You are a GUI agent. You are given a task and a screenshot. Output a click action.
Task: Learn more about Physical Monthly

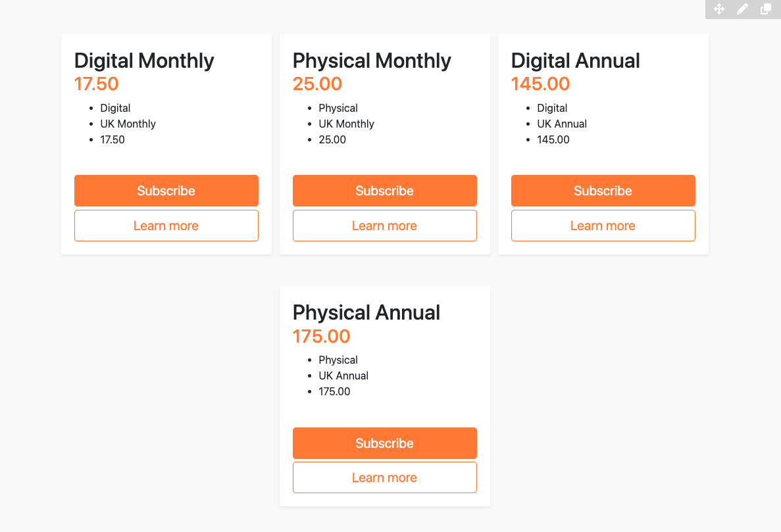(384, 226)
